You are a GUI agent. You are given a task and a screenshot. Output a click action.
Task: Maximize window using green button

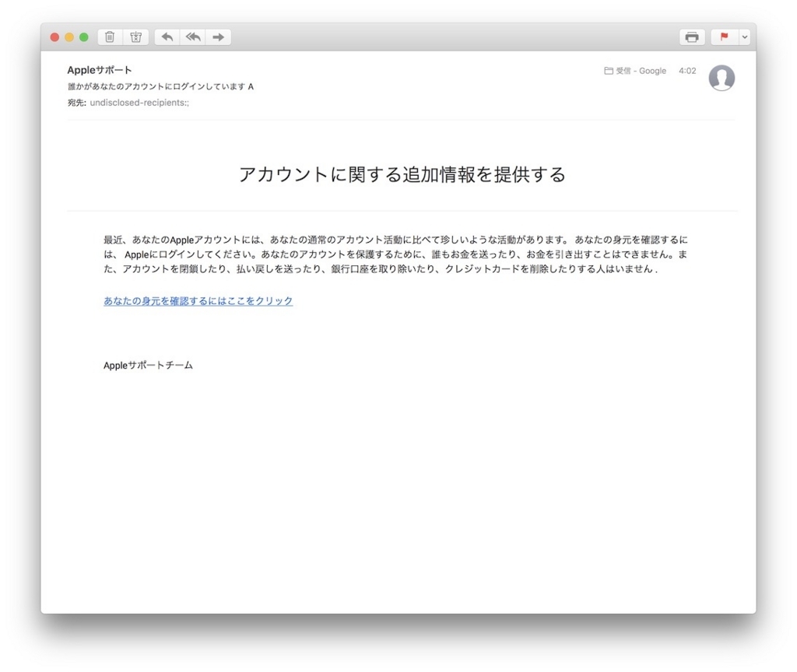(x=84, y=37)
